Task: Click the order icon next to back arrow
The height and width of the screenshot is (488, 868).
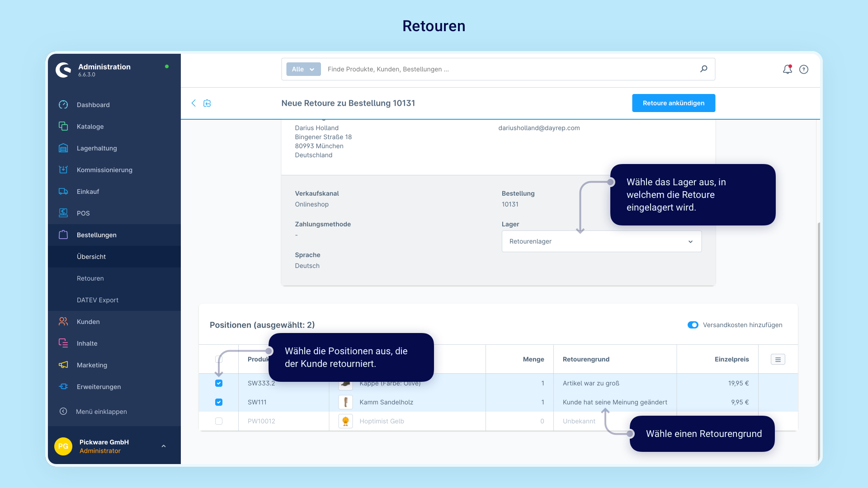Action: (x=207, y=103)
